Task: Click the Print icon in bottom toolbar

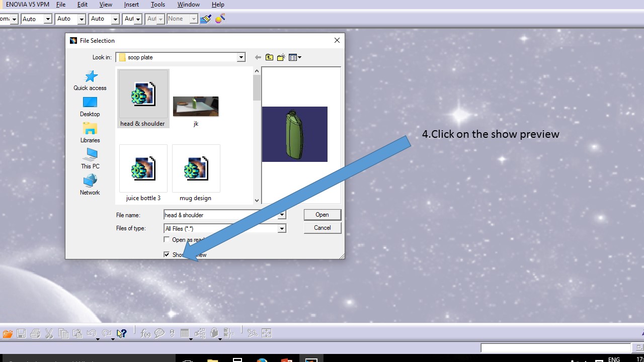Action: (35, 333)
